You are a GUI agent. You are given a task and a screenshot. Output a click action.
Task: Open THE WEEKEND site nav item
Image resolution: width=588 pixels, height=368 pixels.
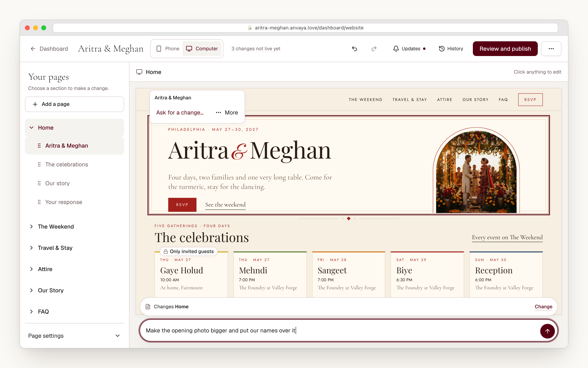coord(365,100)
